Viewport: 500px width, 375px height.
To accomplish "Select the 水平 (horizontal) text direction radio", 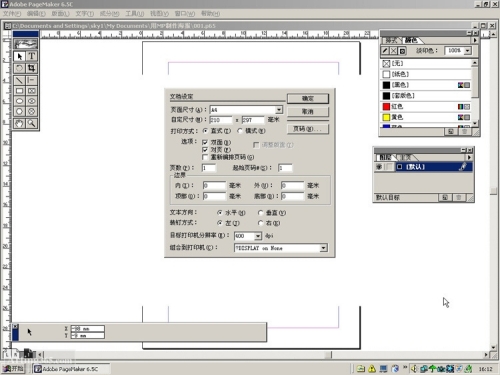I will click(220, 212).
